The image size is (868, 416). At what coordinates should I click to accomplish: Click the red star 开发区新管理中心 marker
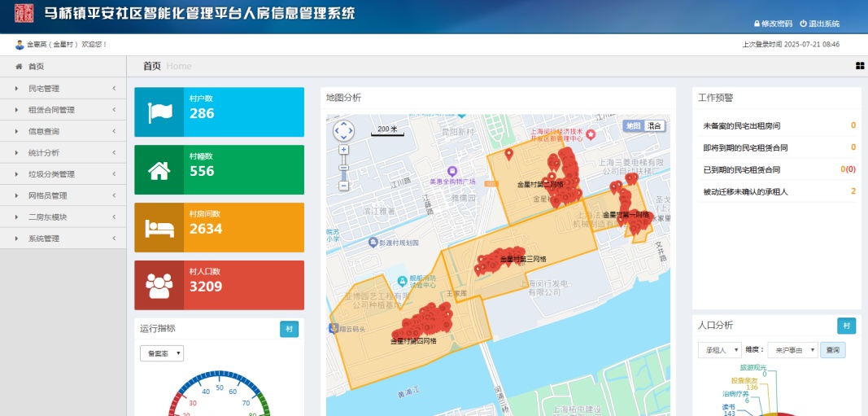591,134
